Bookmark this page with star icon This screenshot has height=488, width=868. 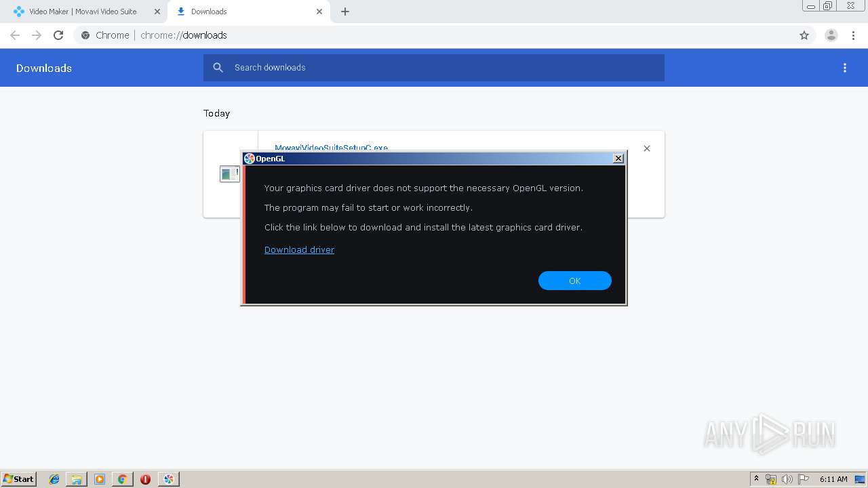pos(804,35)
